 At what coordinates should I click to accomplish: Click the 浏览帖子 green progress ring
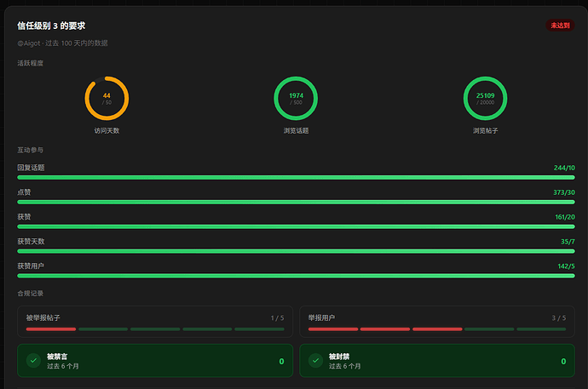click(485, 99)
